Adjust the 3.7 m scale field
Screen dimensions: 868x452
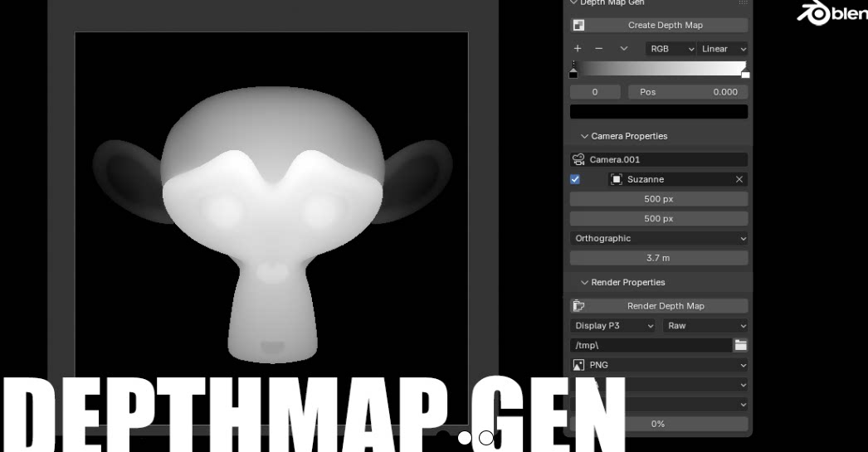pos(659,258)
